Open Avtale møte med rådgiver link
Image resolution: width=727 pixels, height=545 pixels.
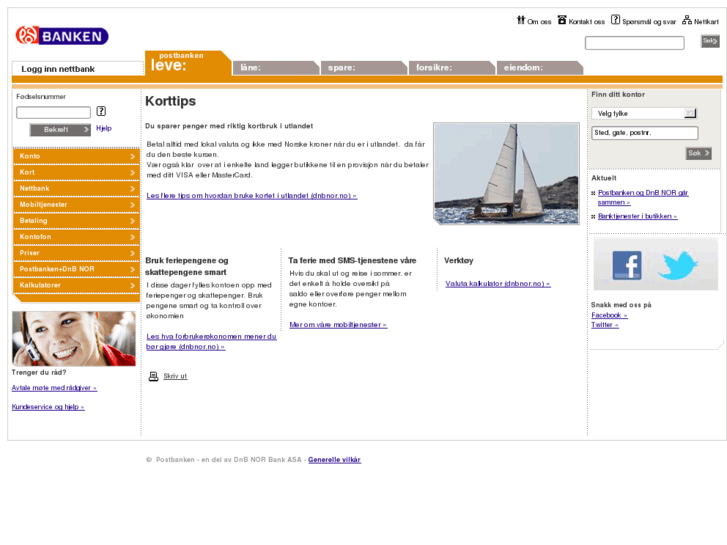(x=54, y=388)
